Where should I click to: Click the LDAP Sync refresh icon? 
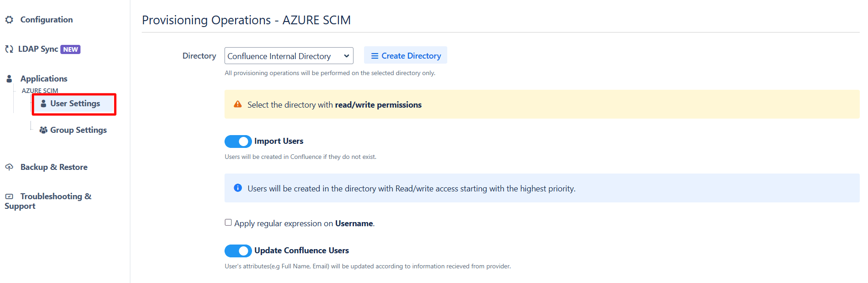[x=9, y=49]
